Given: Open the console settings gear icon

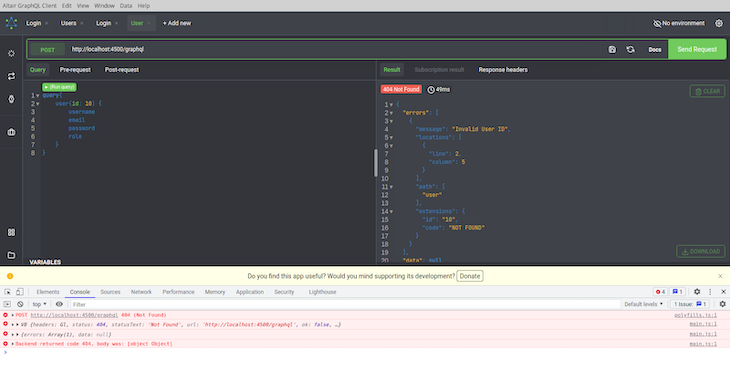Looking at the screenshot, I should pos(722,304).
